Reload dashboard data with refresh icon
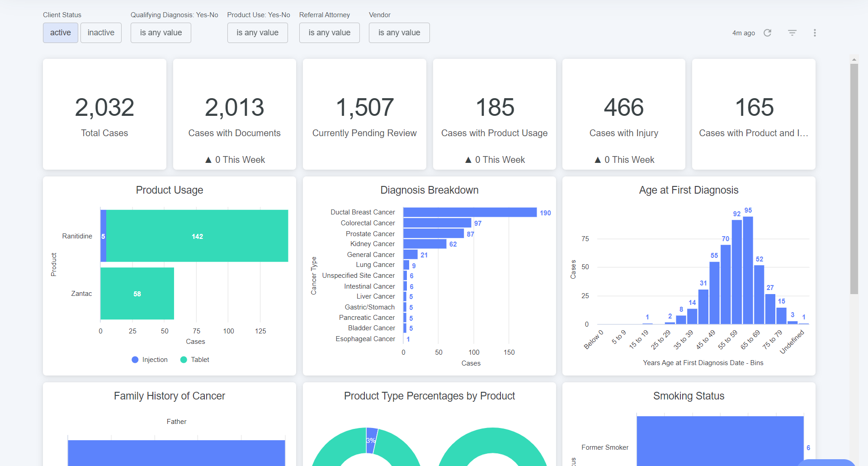The image size is (868, 466). pyautogui.click(x=767, y=33)
